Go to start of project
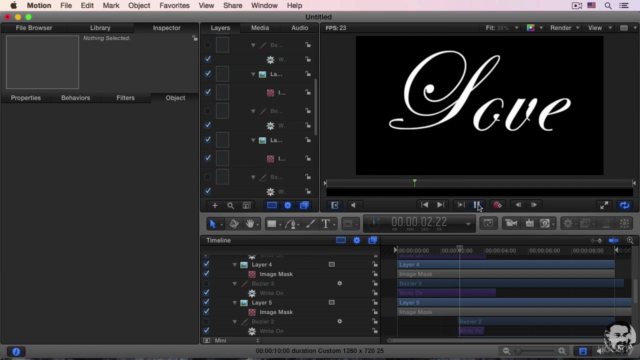The height and width of the screenshot is (360, 640). pyautogui.click(x=424, y=205)
